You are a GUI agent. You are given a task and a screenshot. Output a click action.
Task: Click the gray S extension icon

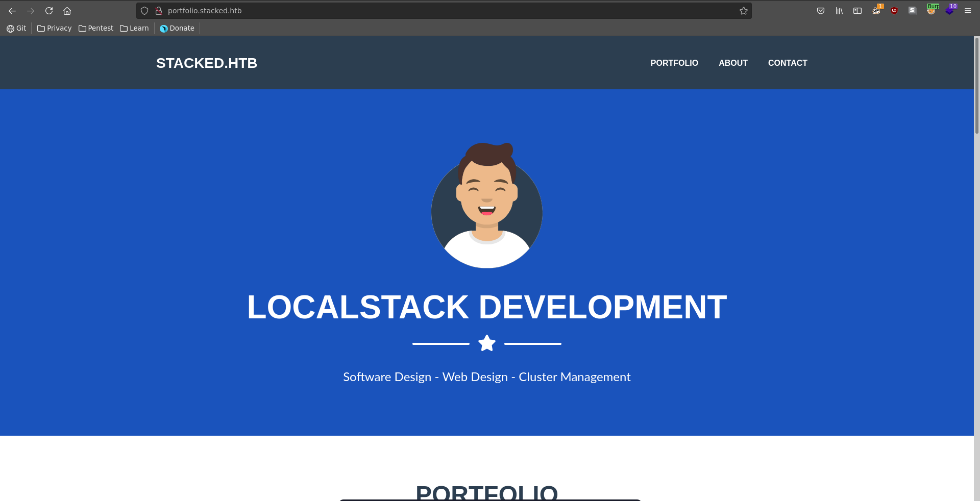point(912,10)
